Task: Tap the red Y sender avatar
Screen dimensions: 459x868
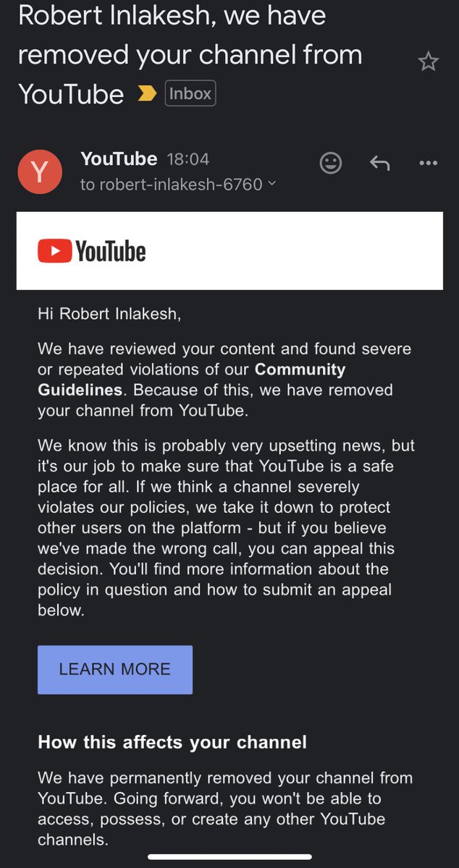Action: [41, 172]
